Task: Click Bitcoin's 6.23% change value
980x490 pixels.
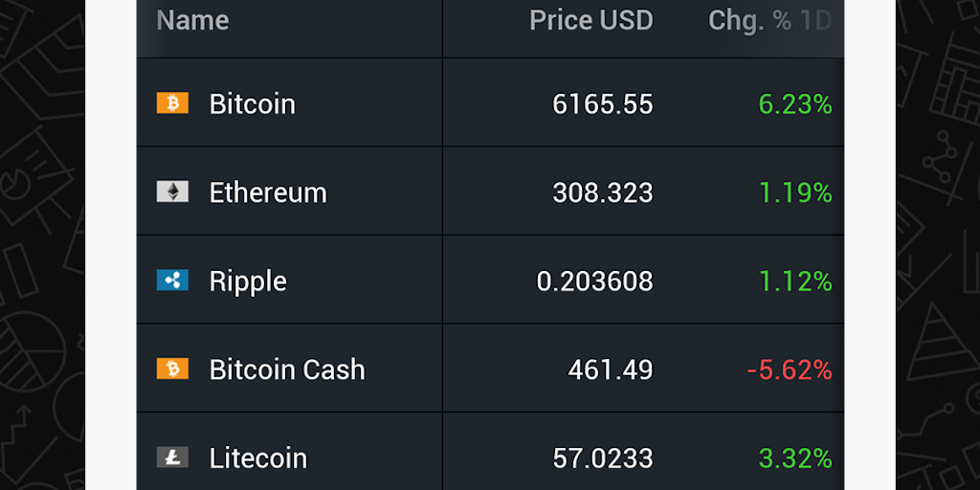Action: pyautogui.click(x=794, y=103)
